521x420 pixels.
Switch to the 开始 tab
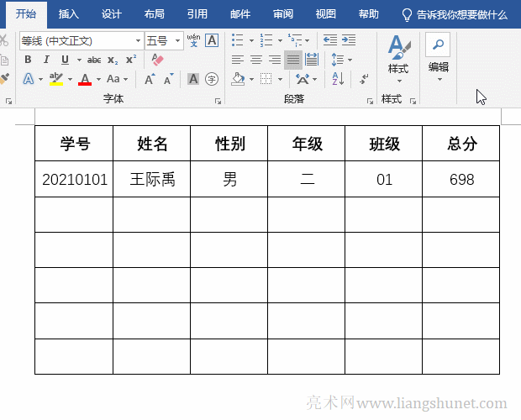pyautogui.click(x=26, y=14)
